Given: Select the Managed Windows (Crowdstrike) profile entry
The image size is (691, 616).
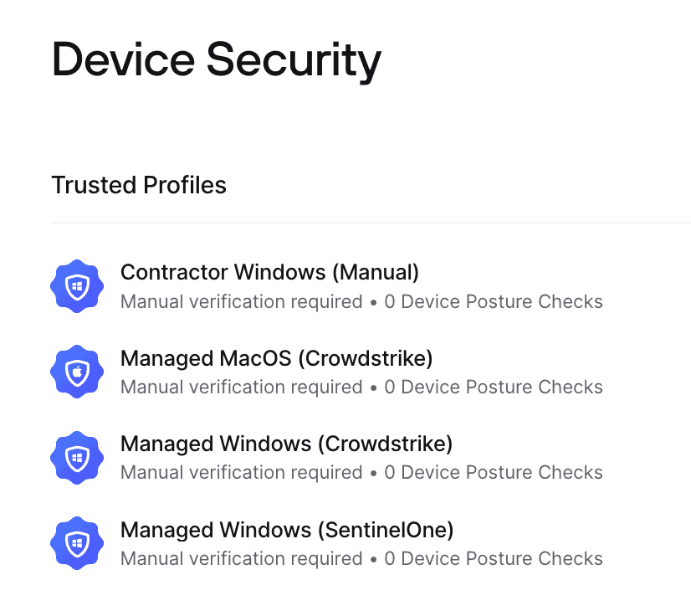Looking at the screenshot, I should (286, 444).
